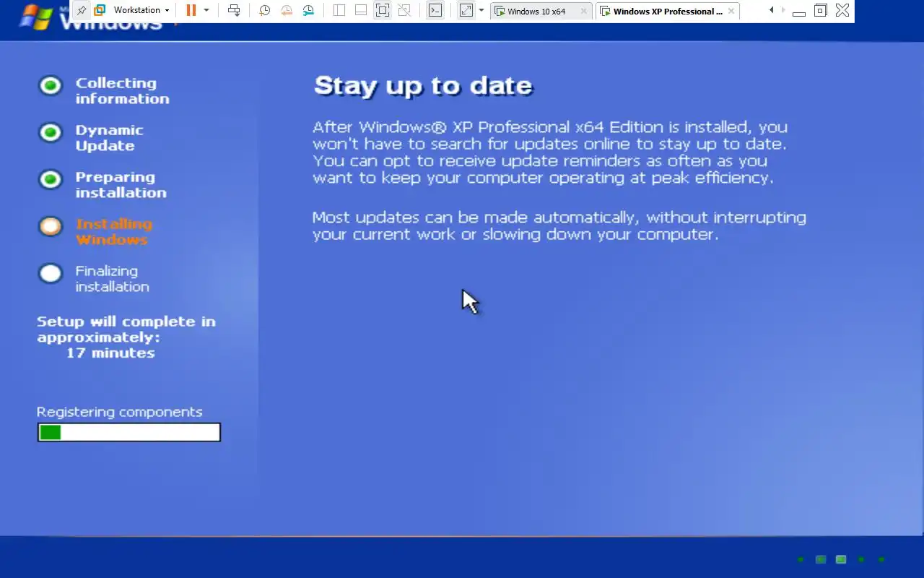Click the 'Collecting information' step text
Viewport: 924px width, 578px height.
[122, 91]
